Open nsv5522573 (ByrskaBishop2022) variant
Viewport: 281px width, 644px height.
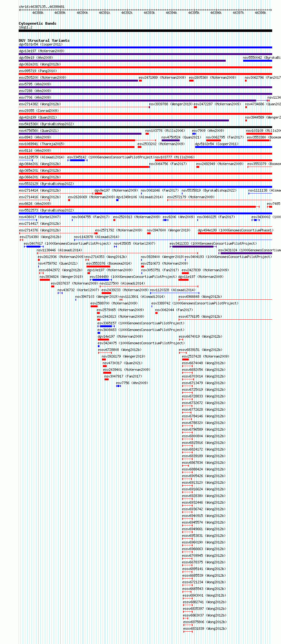point(46,211)
